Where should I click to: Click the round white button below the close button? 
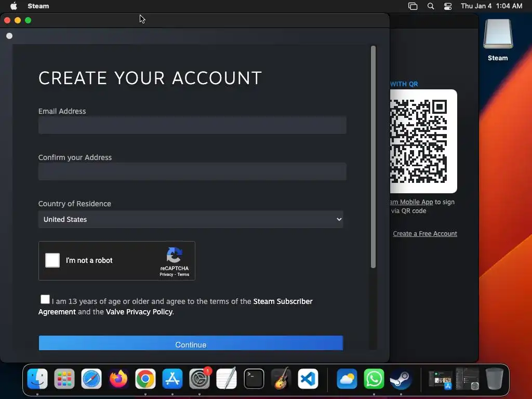click(x=9, y=36)
